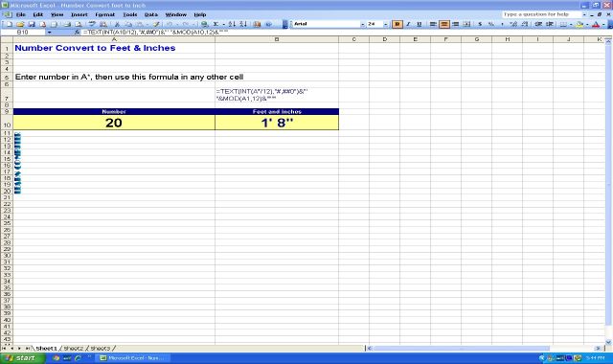Screen dimensions: 613x364
Task: Click the Save icon in the toolbar
Action: (32, 24)
